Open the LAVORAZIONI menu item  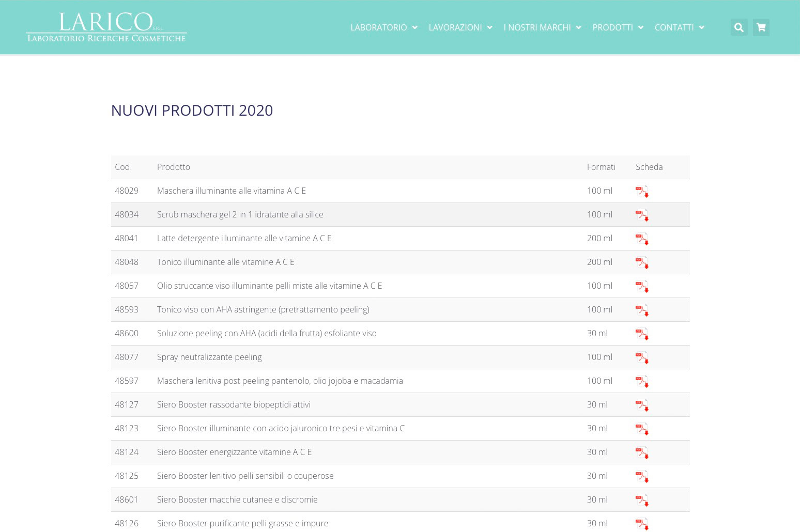pos(455,27)
